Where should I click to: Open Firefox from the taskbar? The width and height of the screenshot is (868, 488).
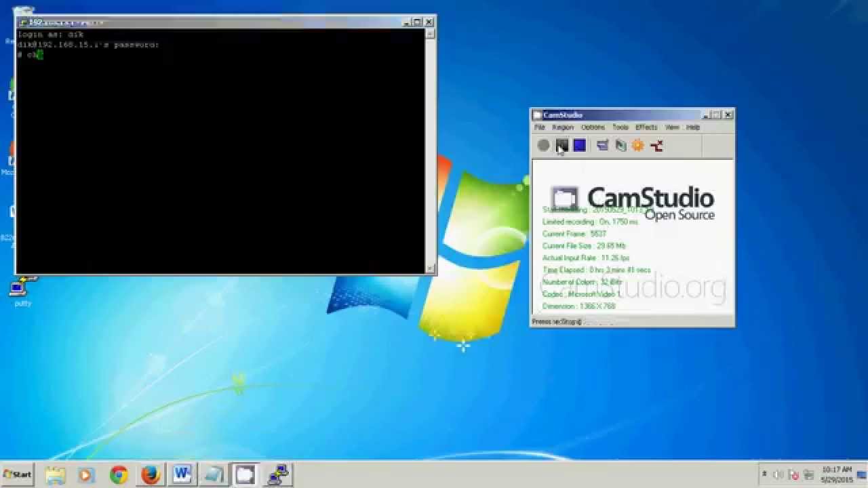tap(150, 475)
